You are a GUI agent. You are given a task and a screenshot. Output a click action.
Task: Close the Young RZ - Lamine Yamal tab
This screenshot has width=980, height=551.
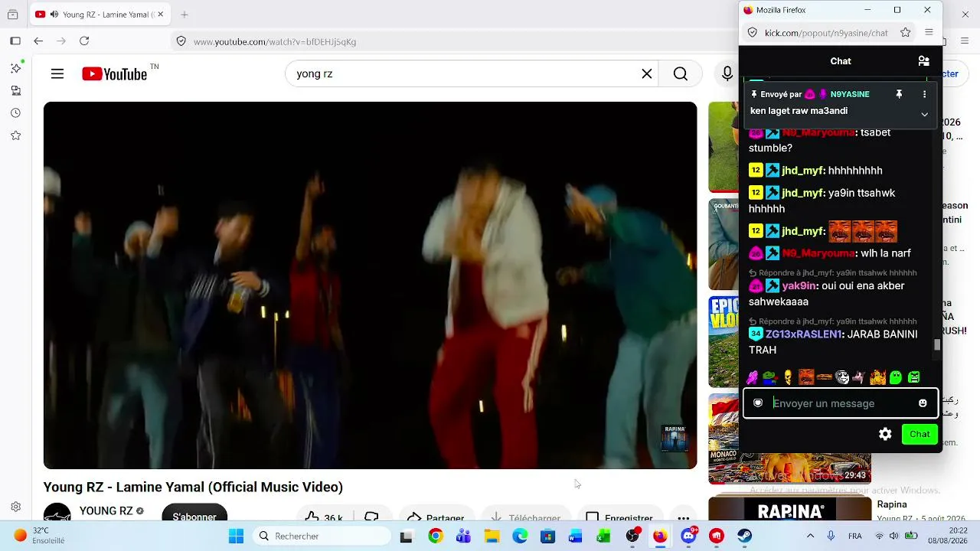160,15
